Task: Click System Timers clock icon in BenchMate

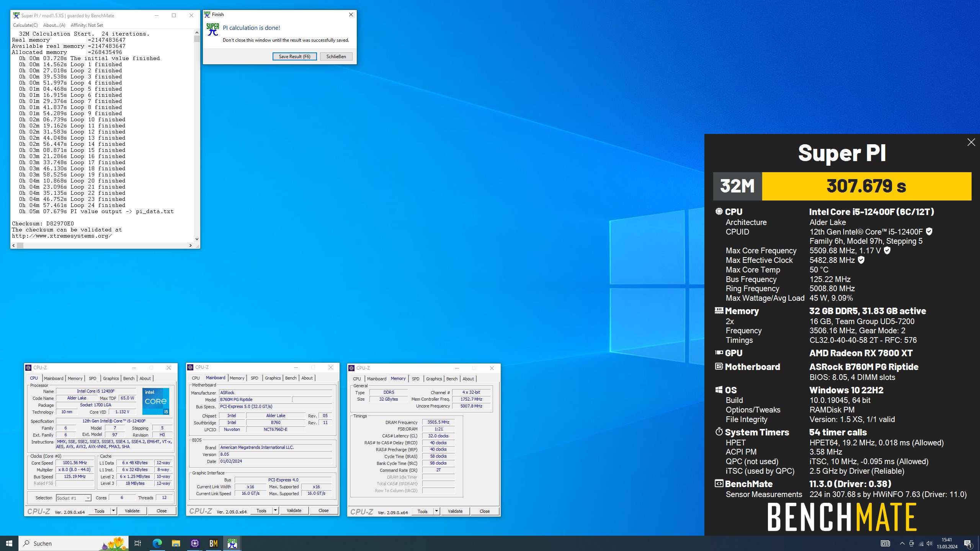Action: tap(719, 432)
